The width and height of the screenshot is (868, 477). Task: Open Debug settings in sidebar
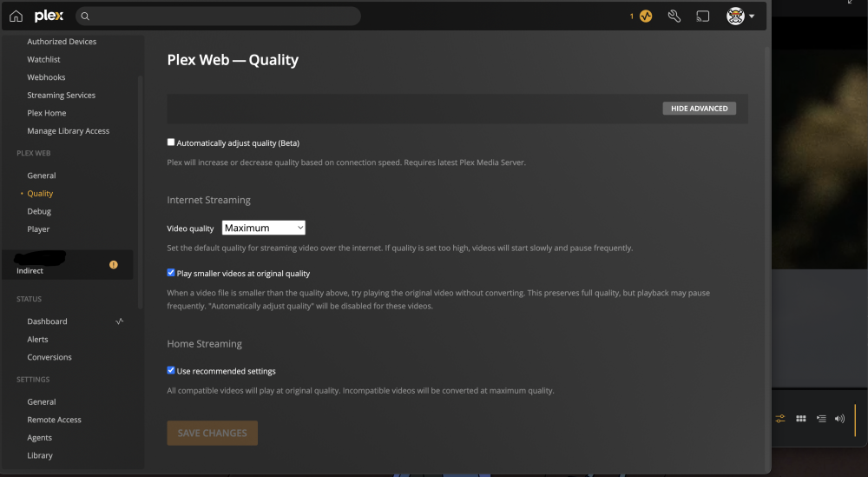tap(39, 211)
